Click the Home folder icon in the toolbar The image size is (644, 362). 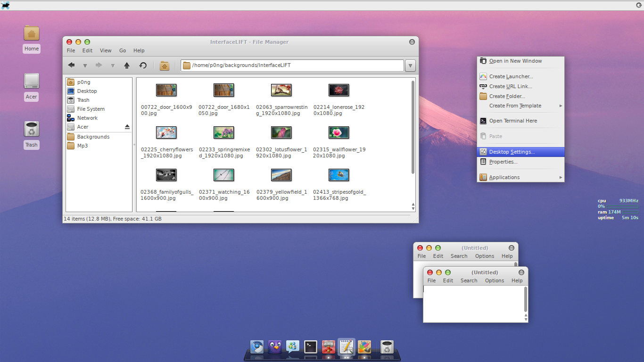pos(164,66)
